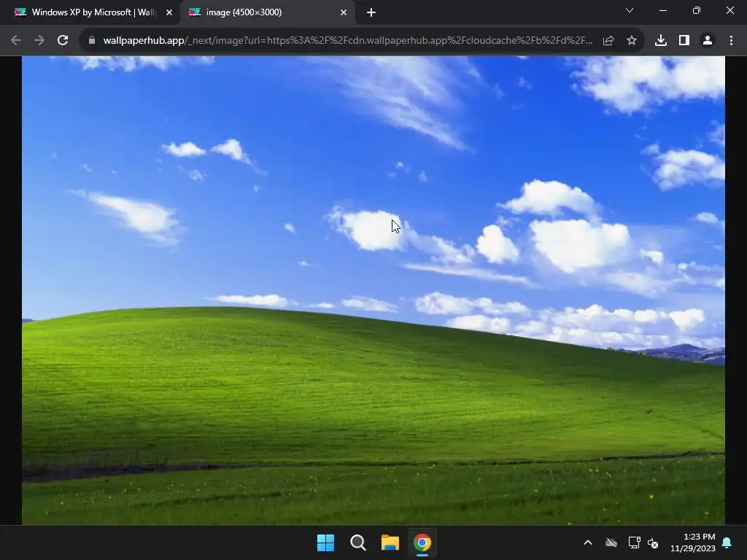Screen dimensions: 747x560
Task: Open the Chrome profile menu
Action: click(x=708, y=41)
